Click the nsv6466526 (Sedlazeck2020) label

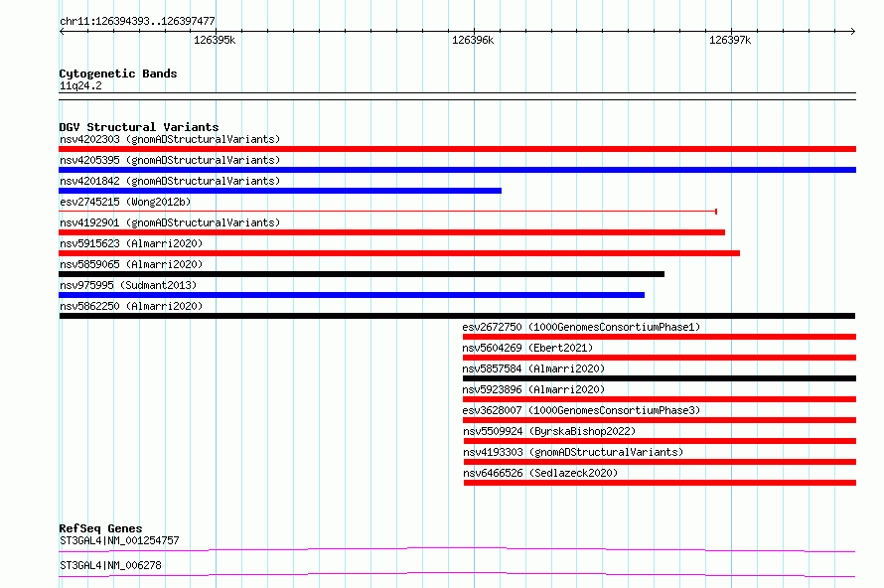[540, 473]
